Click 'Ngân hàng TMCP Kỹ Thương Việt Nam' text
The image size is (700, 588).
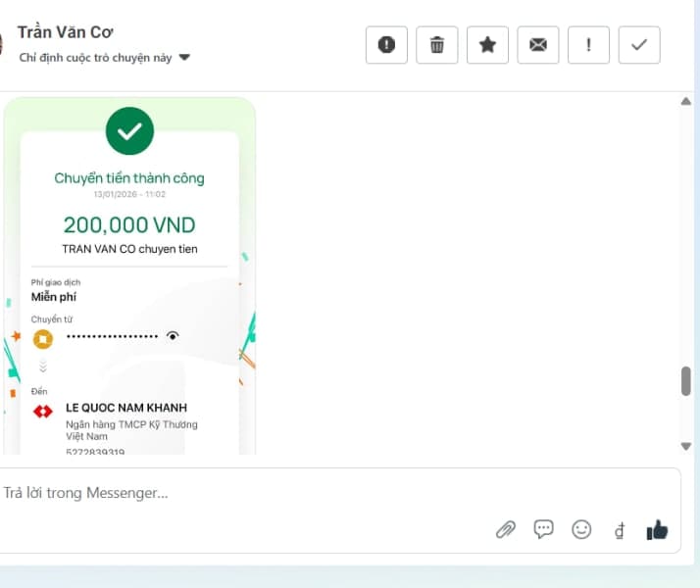click(131, 430)
